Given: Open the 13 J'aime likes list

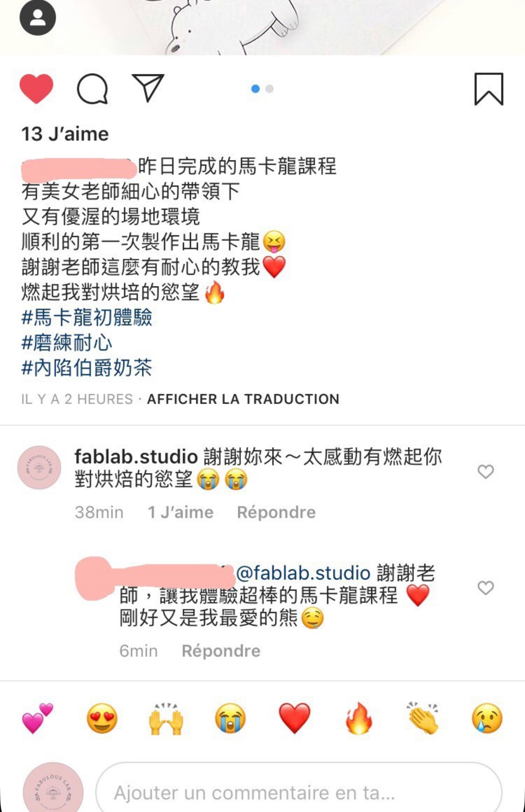Looking at the screenshot, I should click(x=65, y=134).
